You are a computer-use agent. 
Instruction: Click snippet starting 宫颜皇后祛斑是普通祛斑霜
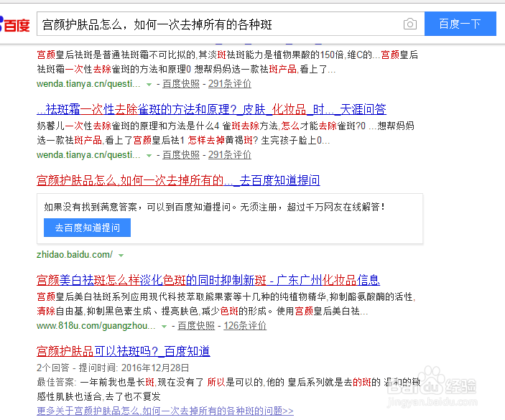[x=228, y=62]
